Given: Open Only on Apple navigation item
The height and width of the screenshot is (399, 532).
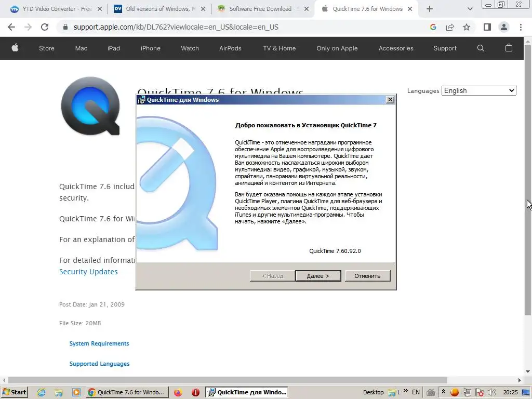Looking at the screenshot, I should [x=337, y=48].
